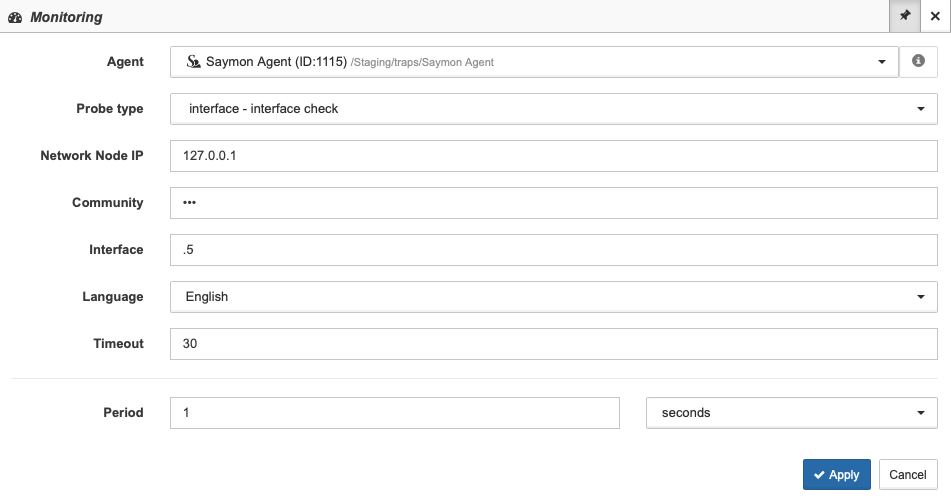Apply the monitoring settings

pyautogui.click(x=836, y=474)
